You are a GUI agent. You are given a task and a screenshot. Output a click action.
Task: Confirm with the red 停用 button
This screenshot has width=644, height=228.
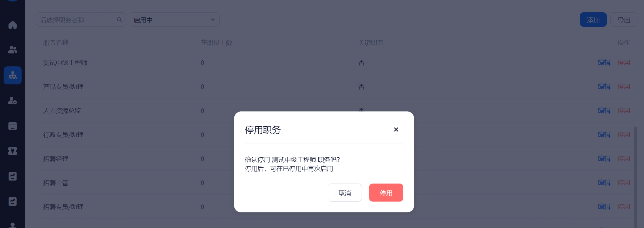[386, 193]
